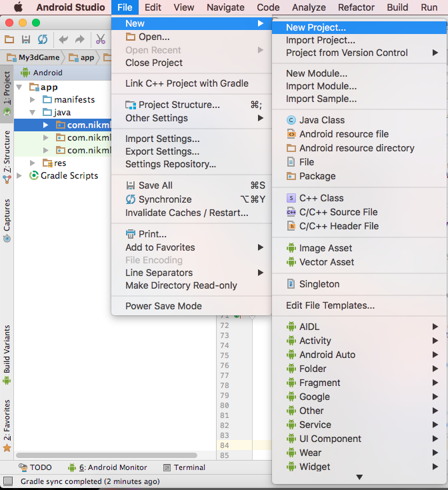Expand the res folder node
The height and width of the screenshot is (490, 448).
tap(33, 163)
